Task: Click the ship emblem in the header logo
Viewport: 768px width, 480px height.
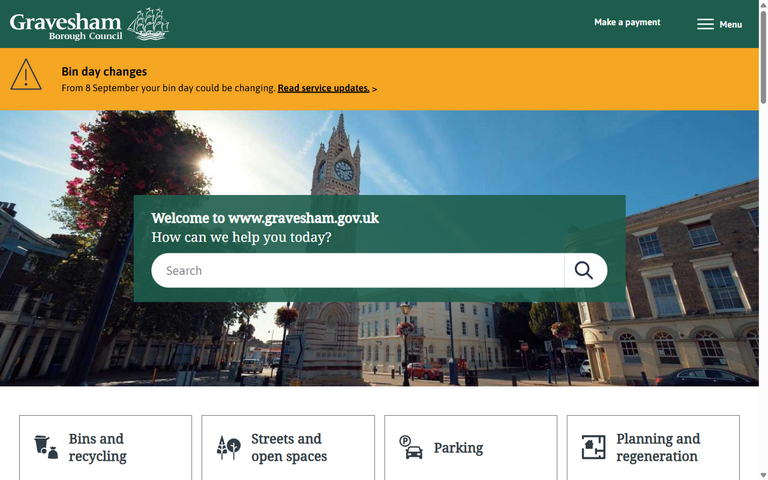Action: (148, 24)
